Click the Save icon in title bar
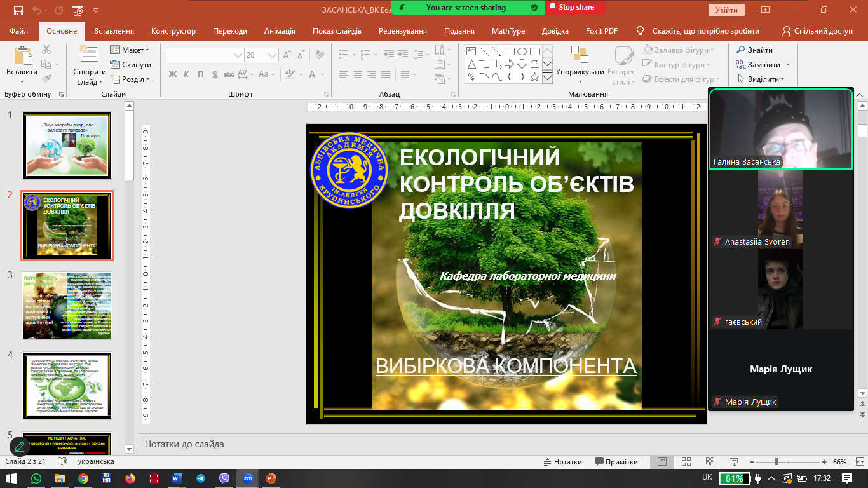Viewport: 868px width, 488px height. [18, 11]
